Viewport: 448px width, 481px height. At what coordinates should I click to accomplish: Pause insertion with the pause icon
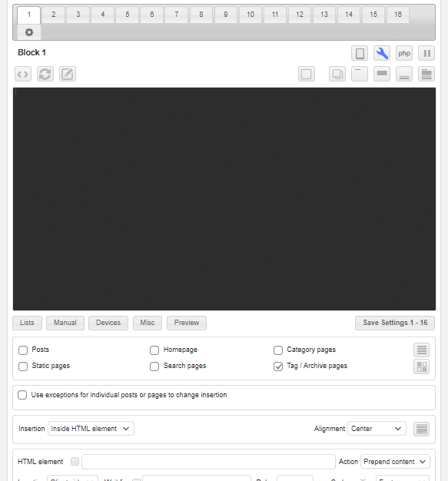point(426,53)
